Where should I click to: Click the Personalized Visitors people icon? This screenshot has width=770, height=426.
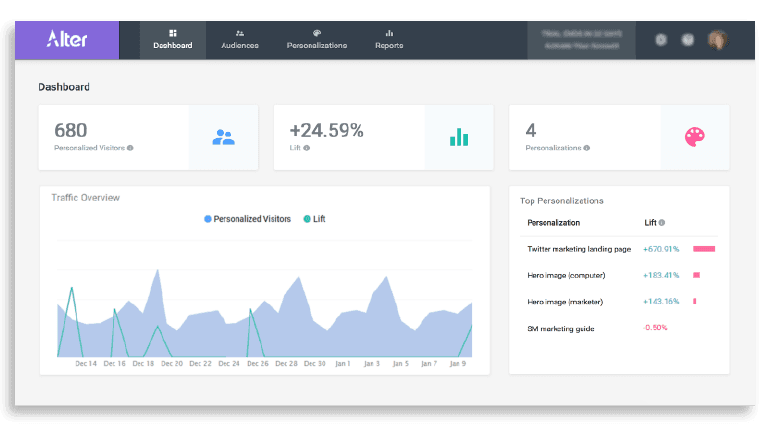pos(223,137)
